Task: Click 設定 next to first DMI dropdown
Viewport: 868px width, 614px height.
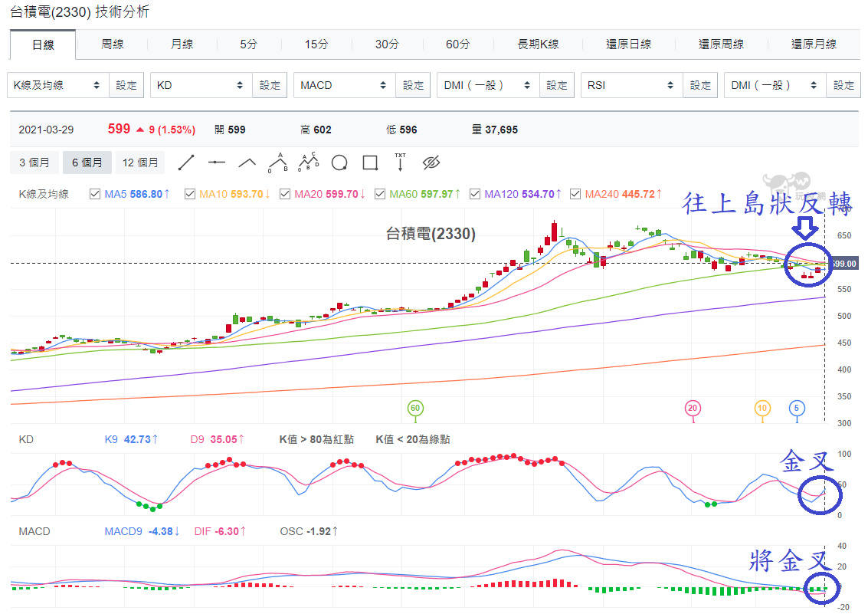Action: click(x=556, y=85)
